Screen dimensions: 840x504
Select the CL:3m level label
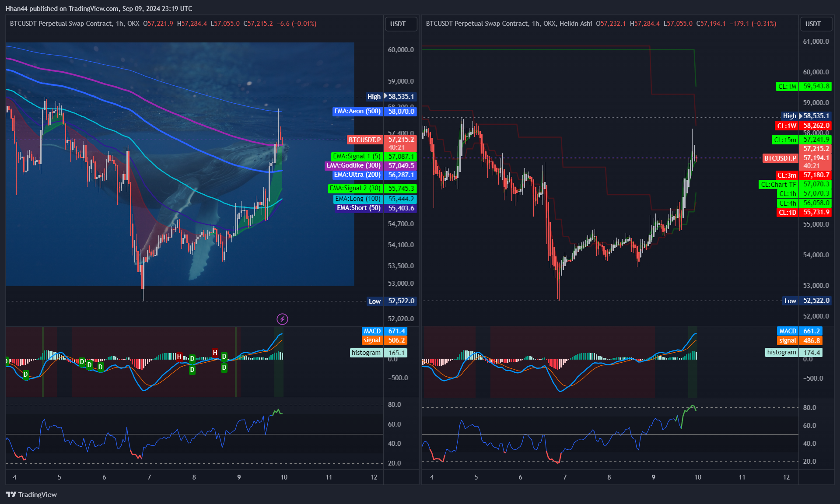[787, 175]
